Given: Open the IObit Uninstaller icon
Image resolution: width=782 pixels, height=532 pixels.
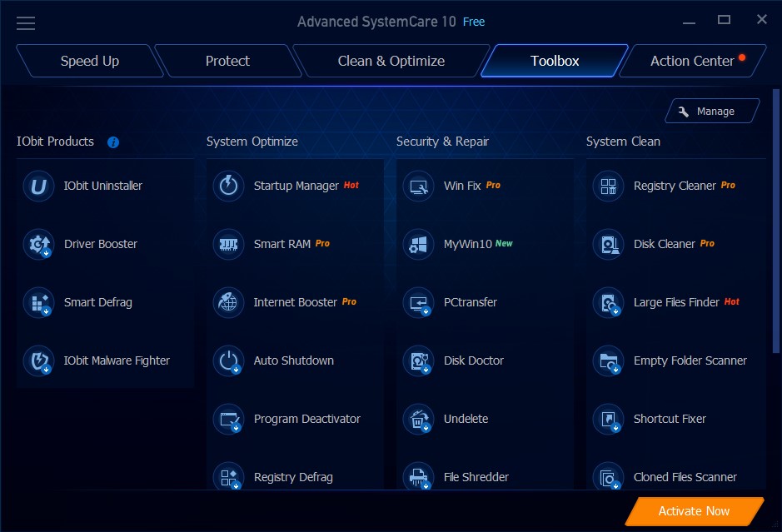Looking at the screenshot, I should tap(38, 186).
